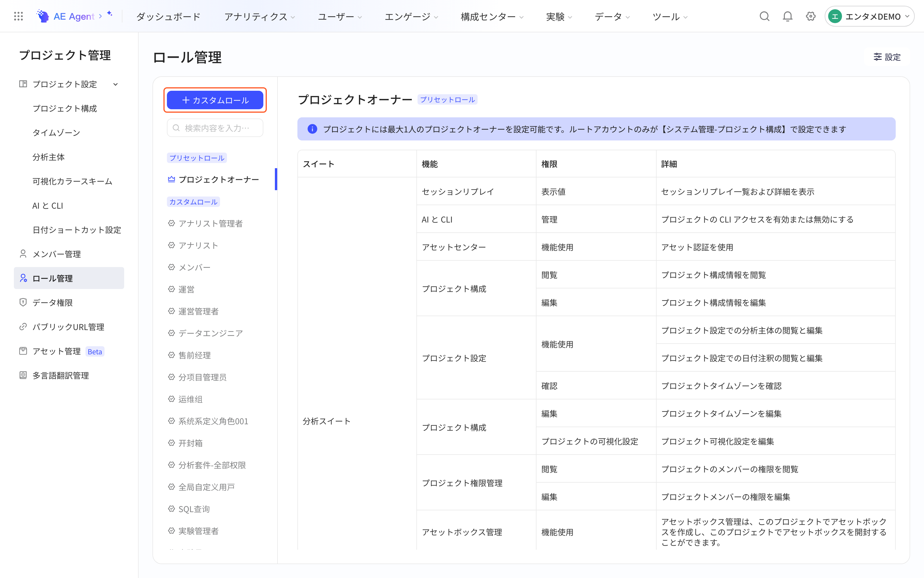924x578 pixels.
Task: Click the + カスタムロール button
Action: 215,100
